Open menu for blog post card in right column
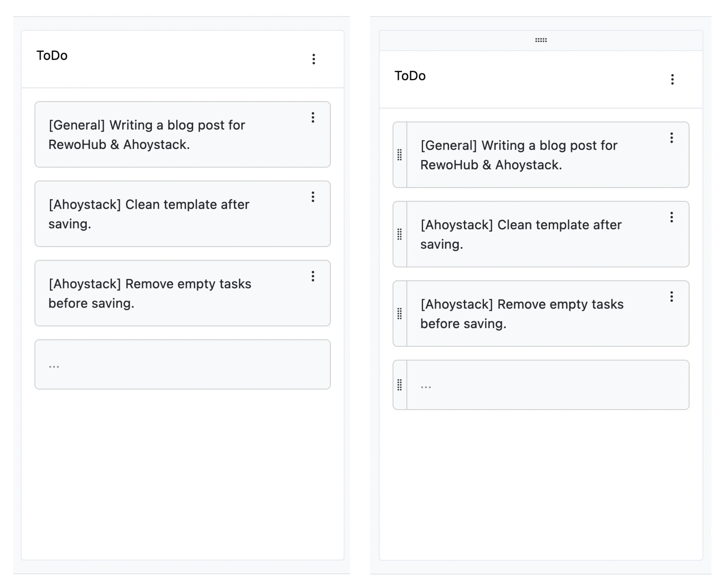The height and width of the screenshot is (586, 728). point(671,138)
